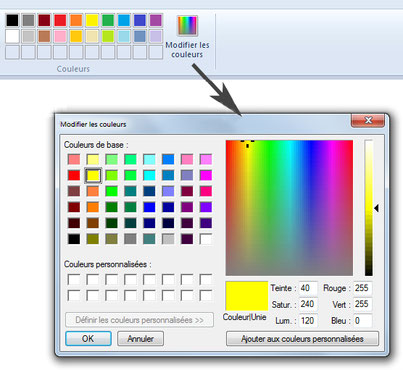Select light yellow in basic colors top row
Screen dimensions: 403x370
(x=93, y=159)
